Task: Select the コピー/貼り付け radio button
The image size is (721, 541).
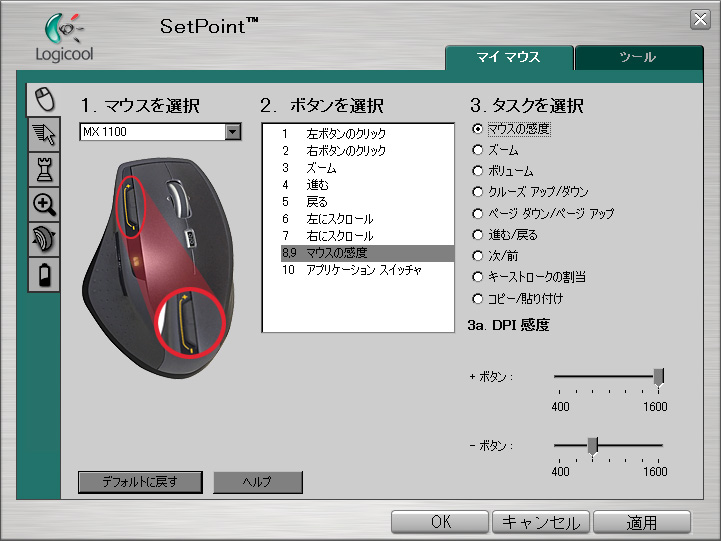Action: pos(477,299)
